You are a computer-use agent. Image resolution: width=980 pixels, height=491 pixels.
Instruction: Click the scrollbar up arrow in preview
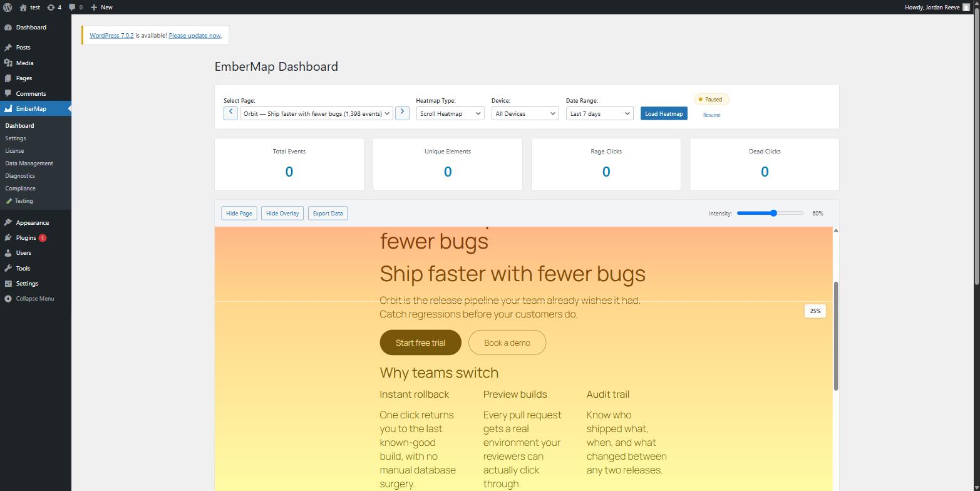836,231
